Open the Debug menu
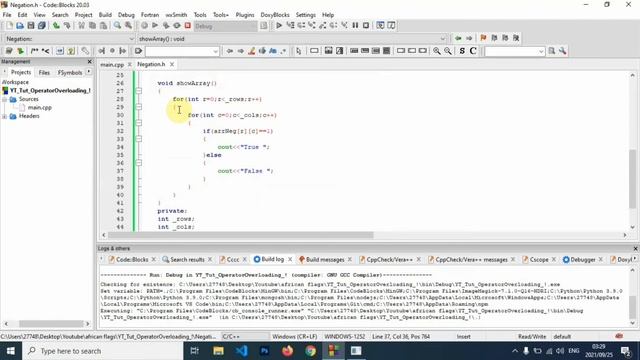The image size is (640, 360). pyautogui.click(x=126, y=15)
